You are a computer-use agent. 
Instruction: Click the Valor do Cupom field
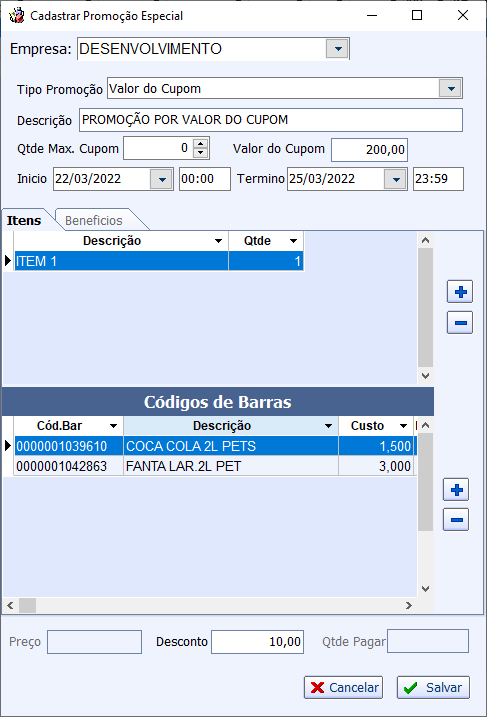(369, 150)
